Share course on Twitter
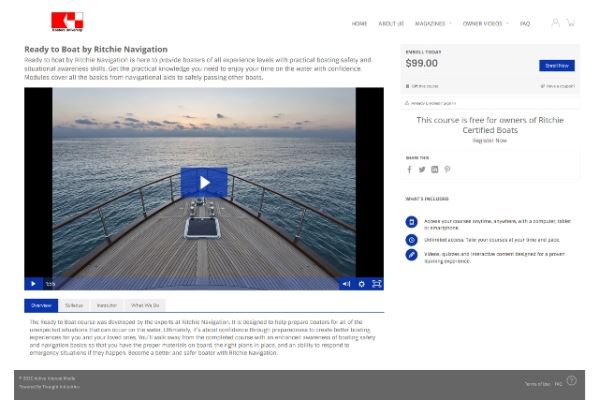The width and height of the screenshot is (599, 400). [x=422, y=169]
